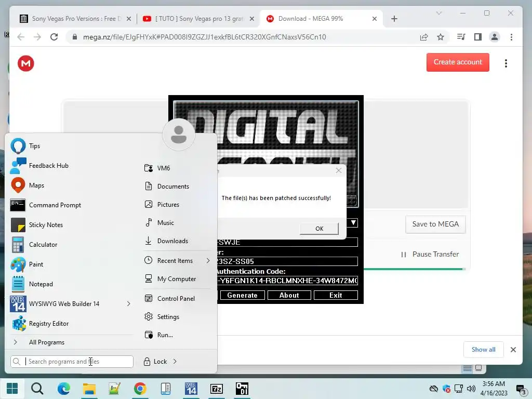The image size is (532, 399).
Task: Close the patch success dialog
Action: click(339, 170)
